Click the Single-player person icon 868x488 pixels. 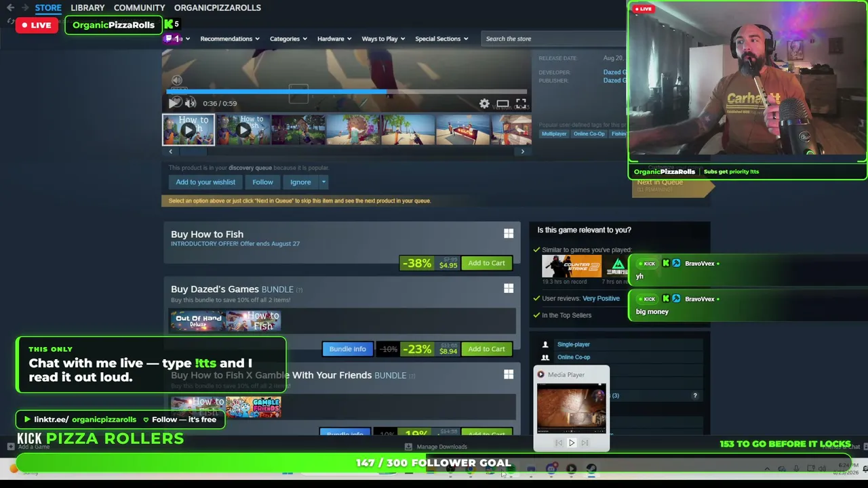coord(545,344)
